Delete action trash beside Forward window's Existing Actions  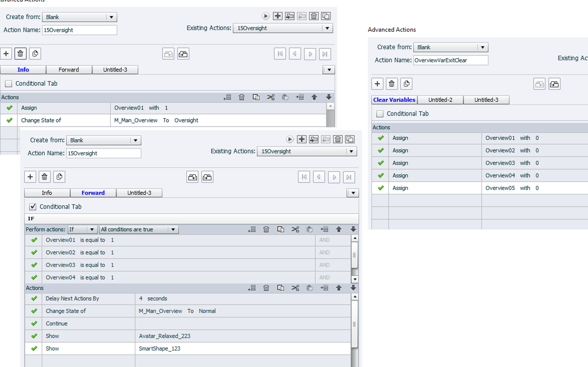[338, 139]
